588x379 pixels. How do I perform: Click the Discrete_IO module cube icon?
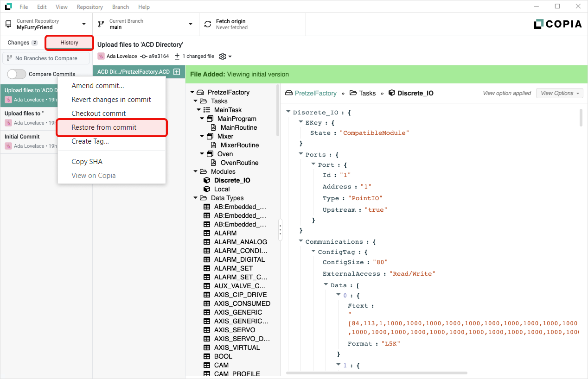click(207, 180)
